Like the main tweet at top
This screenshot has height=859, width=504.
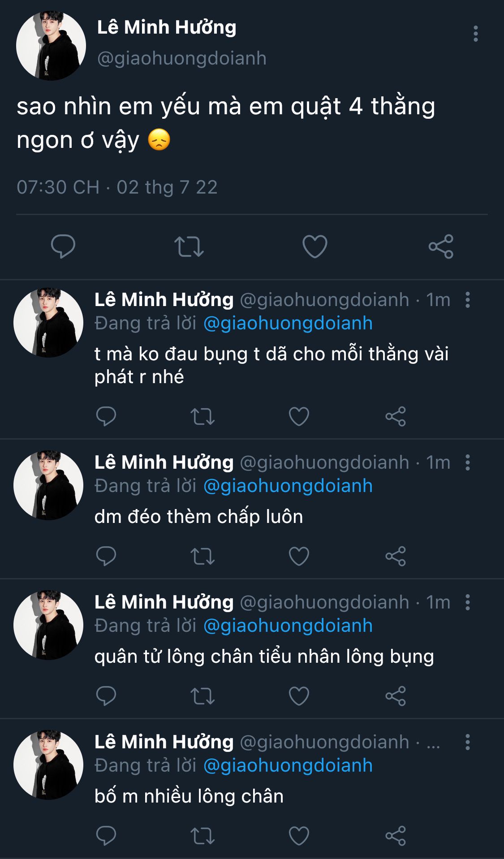click(x=314, y=246)
